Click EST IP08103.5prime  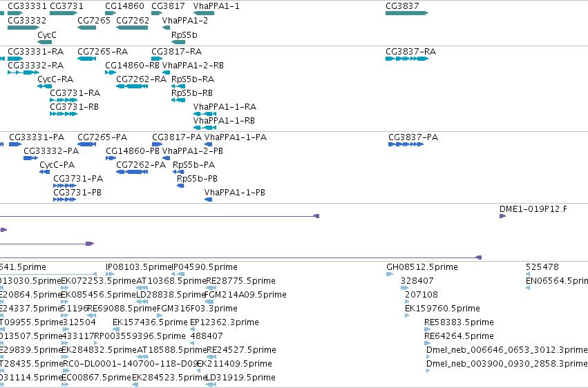coord(111,274)
